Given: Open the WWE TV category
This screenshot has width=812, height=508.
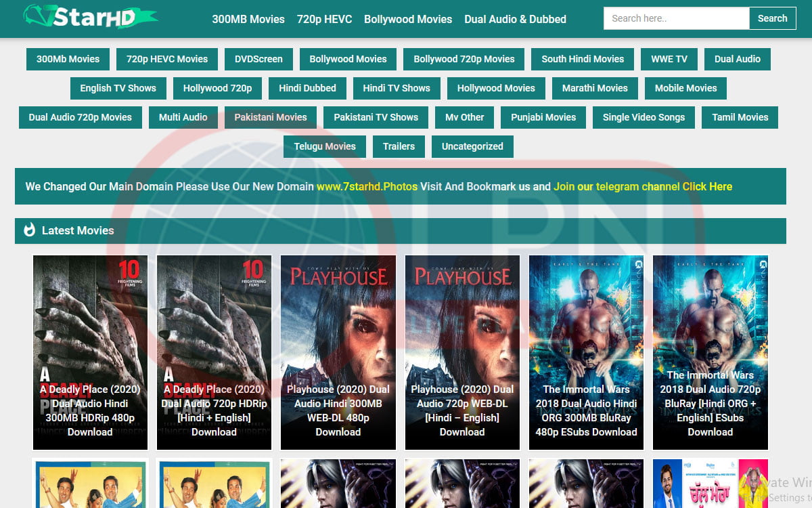Looking at the screenshot, I should tap(669, 59).
